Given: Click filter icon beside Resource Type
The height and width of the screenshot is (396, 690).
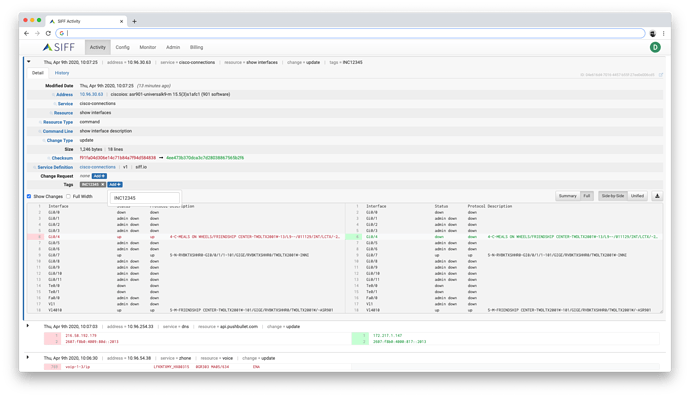Looking at the screenshot, I should [40, 122].
